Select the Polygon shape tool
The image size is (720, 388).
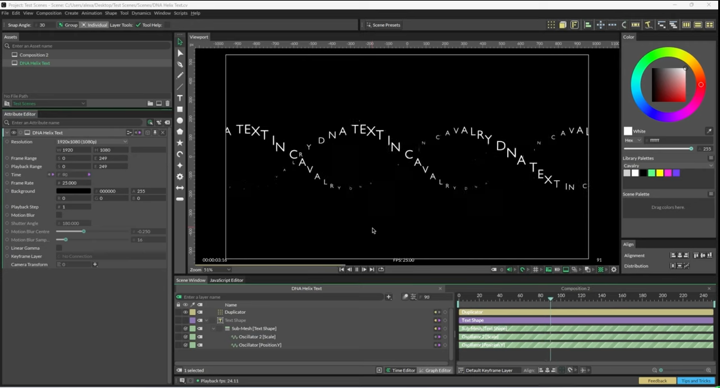coord(180,131)
